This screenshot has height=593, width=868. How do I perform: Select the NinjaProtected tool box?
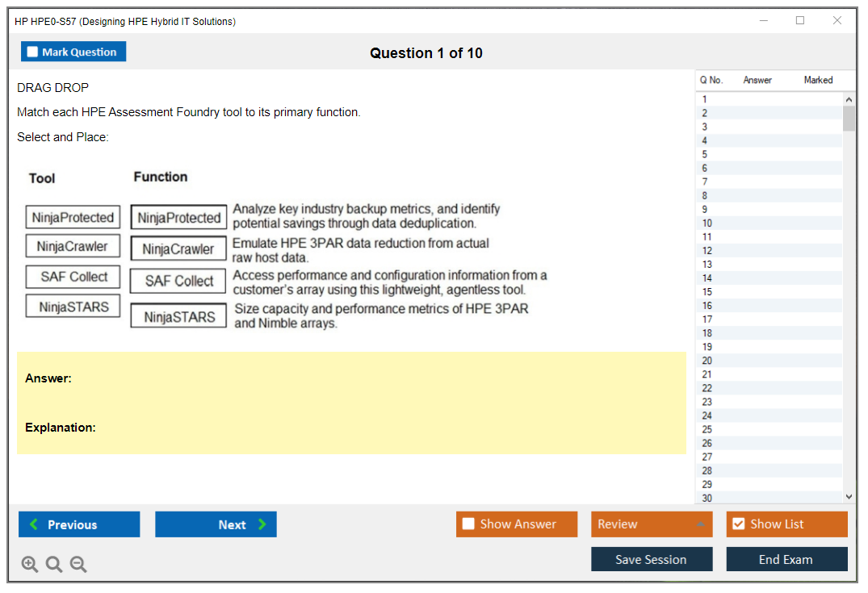click(73, 217)
